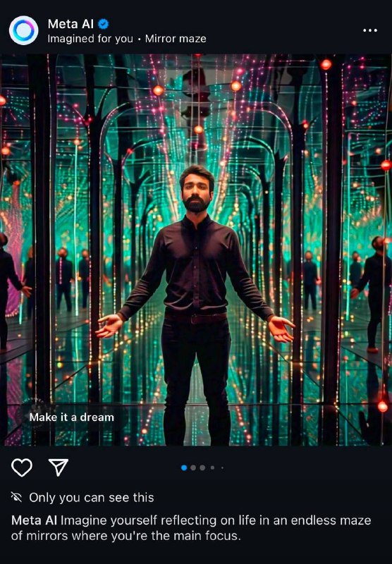Click the blue verified badge

pyautogui.click(x=104, y=24)
